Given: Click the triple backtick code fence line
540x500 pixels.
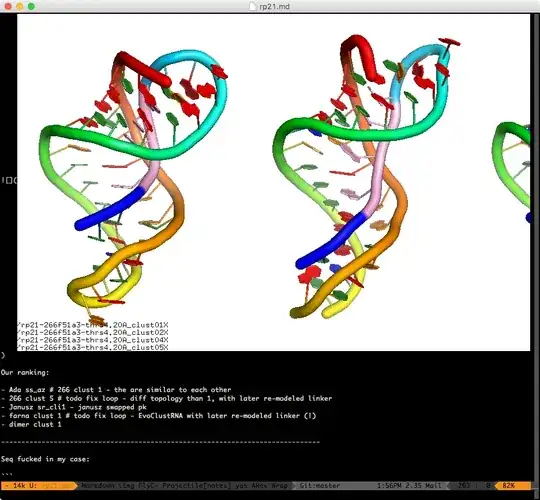Looking at the screenshot, I should pos(7,474).
